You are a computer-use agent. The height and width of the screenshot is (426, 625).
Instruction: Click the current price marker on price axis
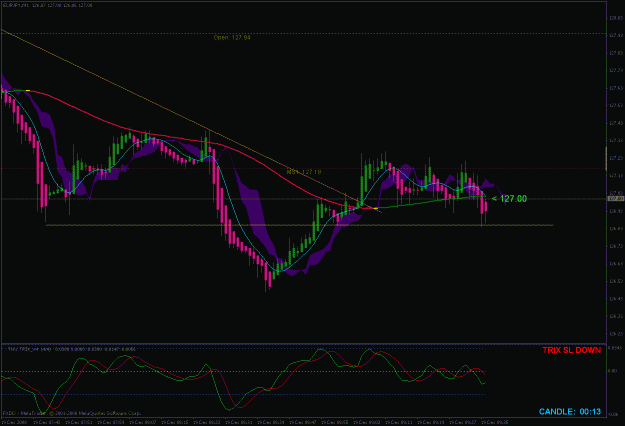(x=615, y=198)
